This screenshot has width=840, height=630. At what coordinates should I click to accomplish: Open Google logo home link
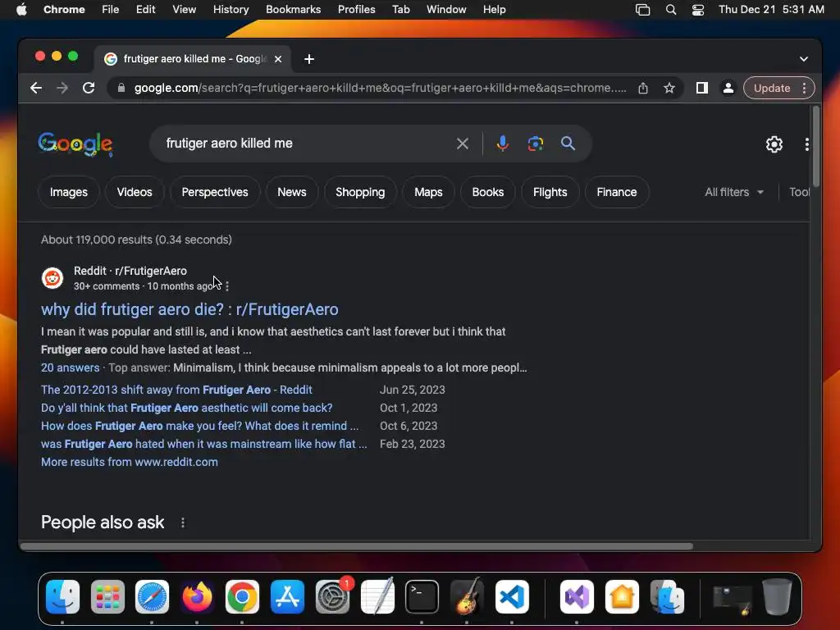click(x=75, y=144)
